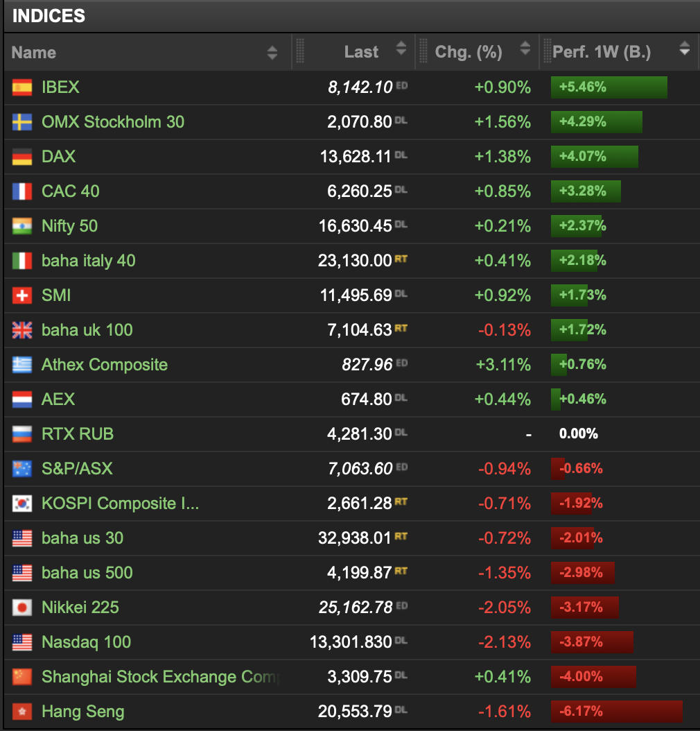Click the Australia flag beside S&P/ASX
The image size is (700, 731).
click(x=22, y=469)
